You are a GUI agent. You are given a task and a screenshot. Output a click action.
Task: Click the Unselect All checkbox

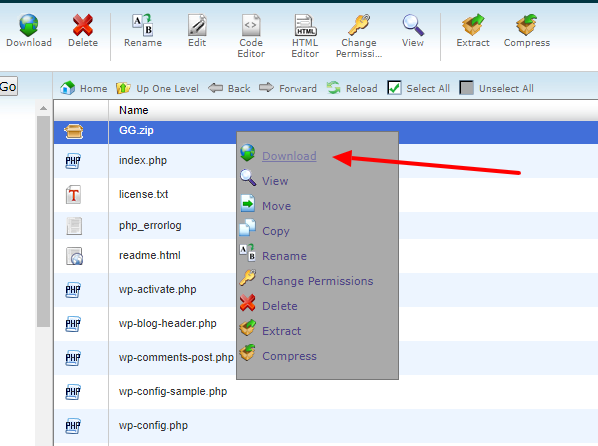pos(466,88)
